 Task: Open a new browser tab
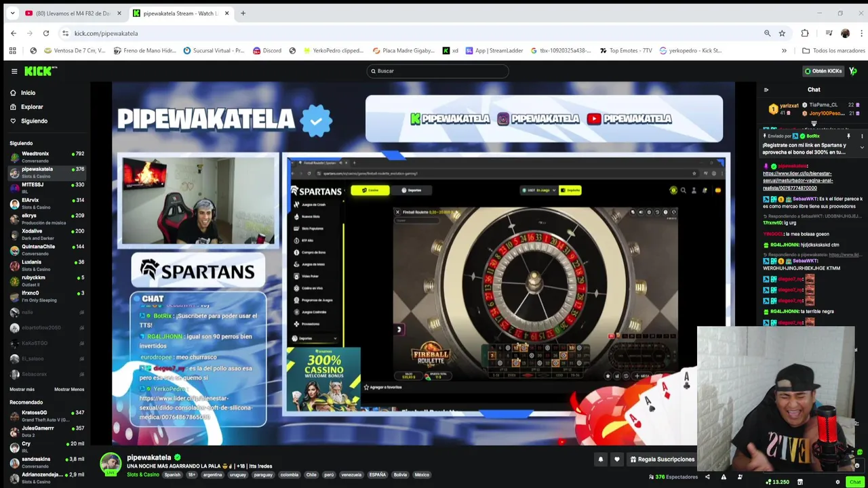[243, 14]
